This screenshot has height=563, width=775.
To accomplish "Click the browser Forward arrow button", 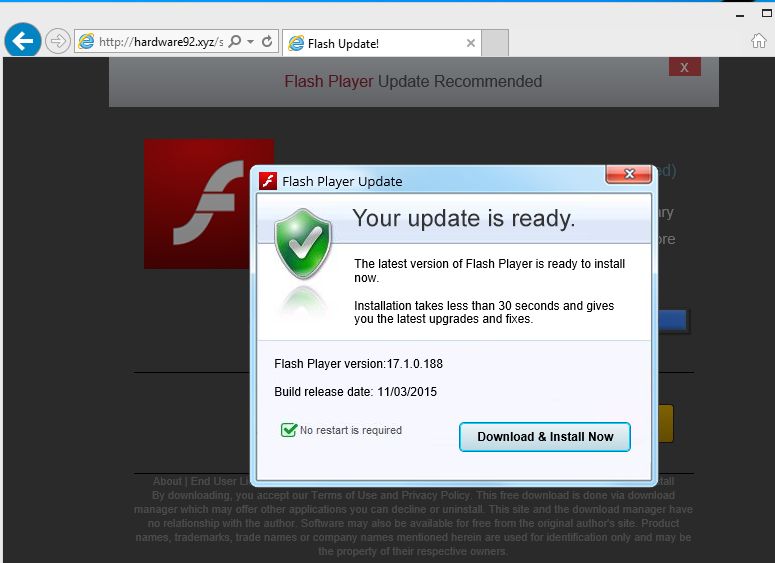I will [58, 41].
